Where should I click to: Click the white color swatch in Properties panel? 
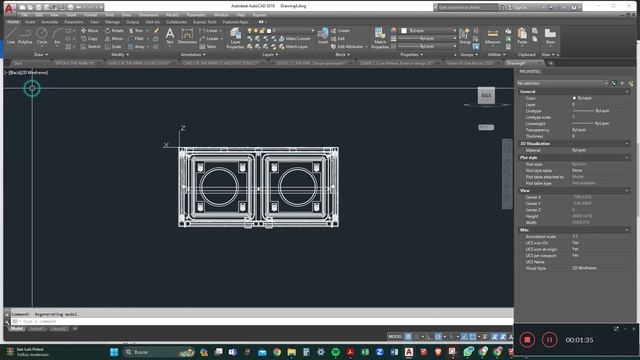point(404,31)
